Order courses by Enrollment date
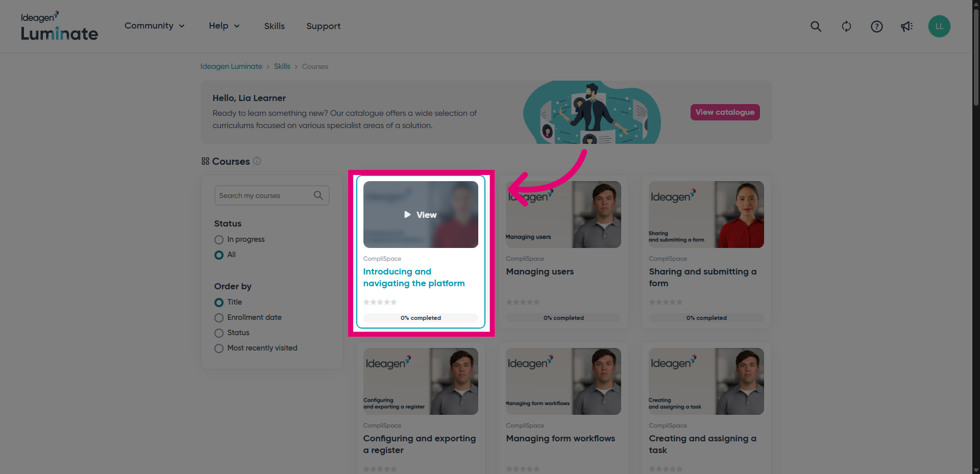Screen dimensions: 980x474 [219, 318]
